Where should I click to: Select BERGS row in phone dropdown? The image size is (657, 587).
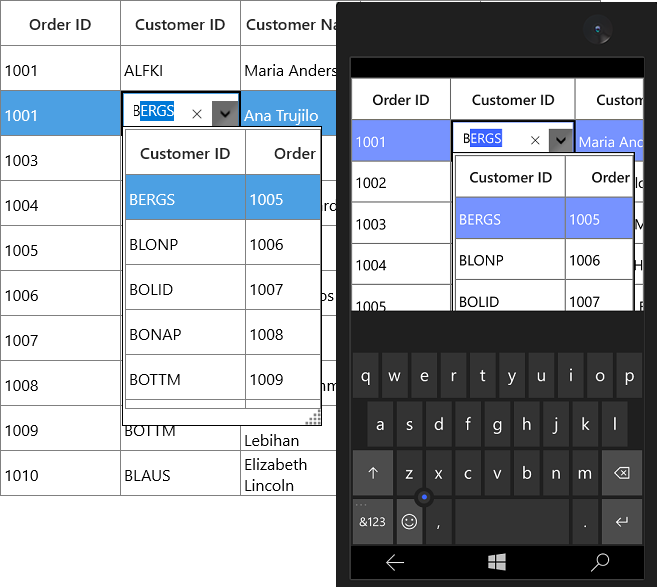click(544, 218)
